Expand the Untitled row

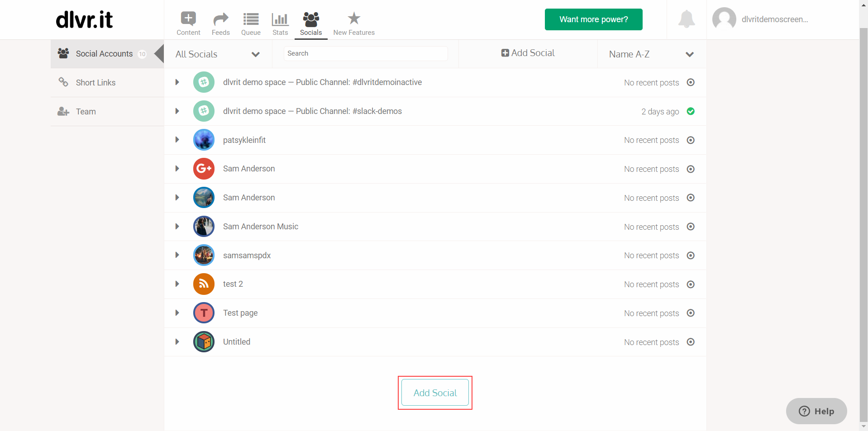point(177,342)
